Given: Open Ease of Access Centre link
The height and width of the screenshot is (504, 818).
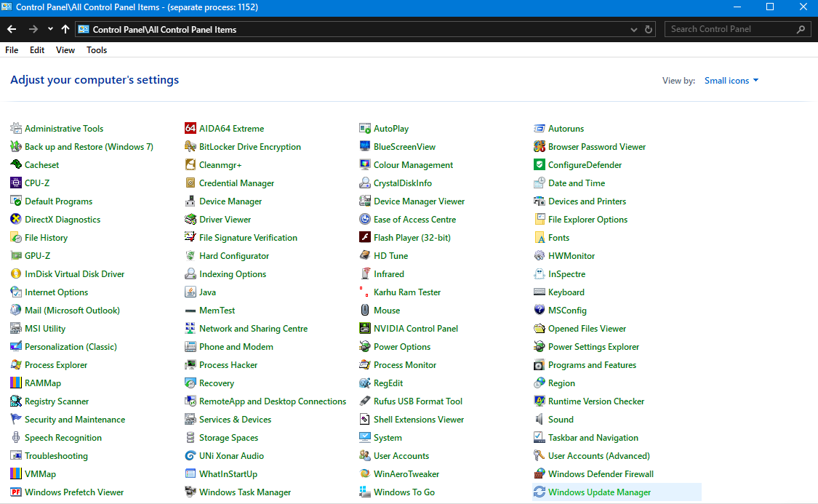Looking at the screenshot, I should [414, 220].
